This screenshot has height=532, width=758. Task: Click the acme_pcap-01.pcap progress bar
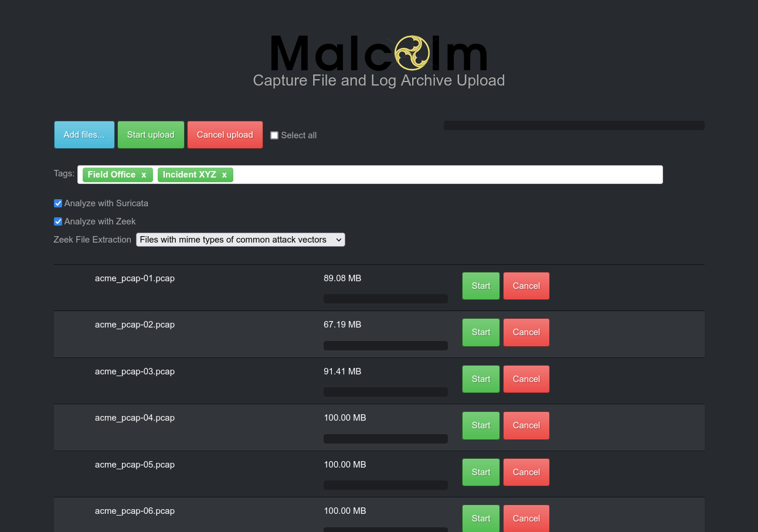coord(386,299)
